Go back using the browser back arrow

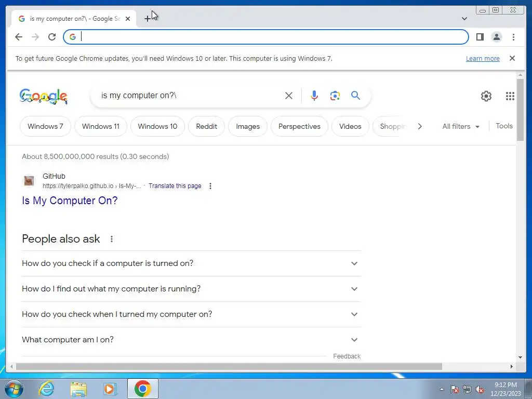click(x=19, y=37)
